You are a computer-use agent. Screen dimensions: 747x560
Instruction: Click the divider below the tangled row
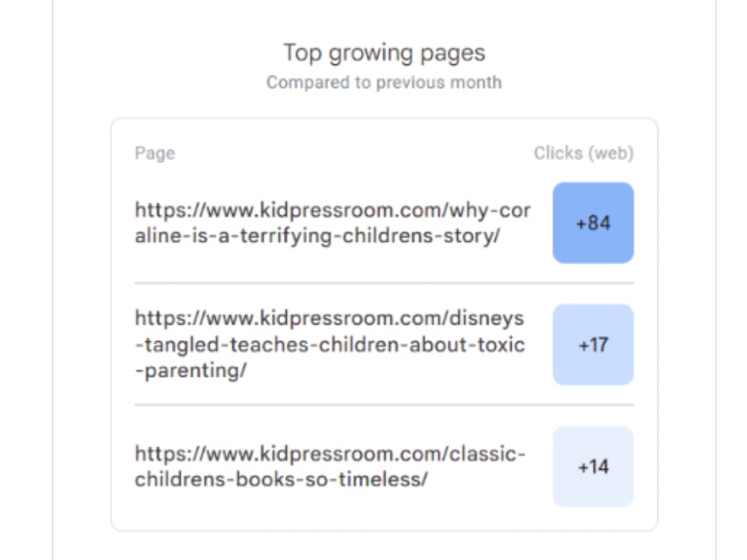pos(384,405)
